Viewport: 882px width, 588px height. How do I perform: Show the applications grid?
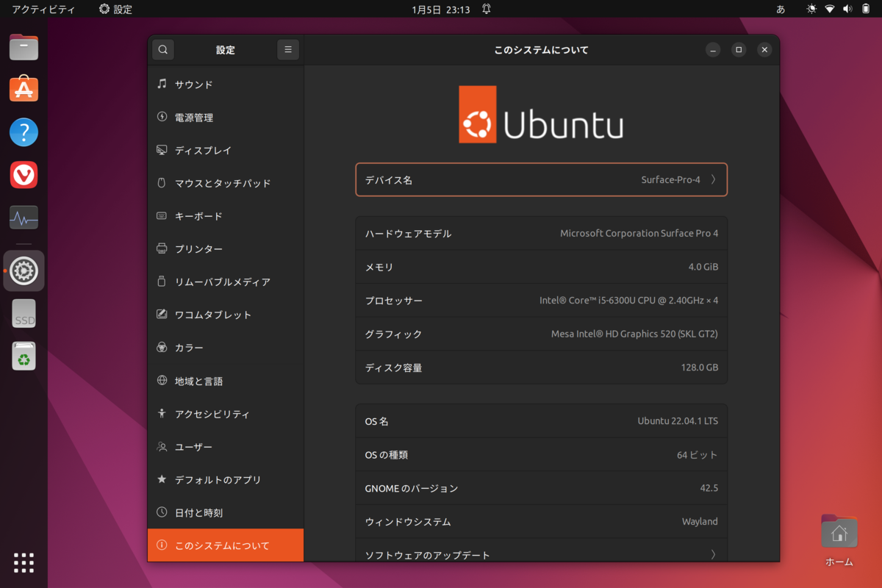pos(23,563)
